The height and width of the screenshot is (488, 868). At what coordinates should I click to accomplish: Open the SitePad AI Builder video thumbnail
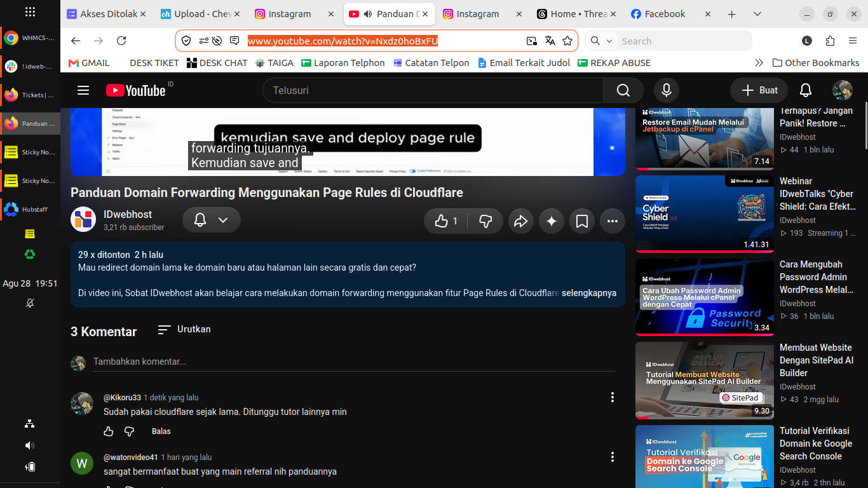[705, 380]
